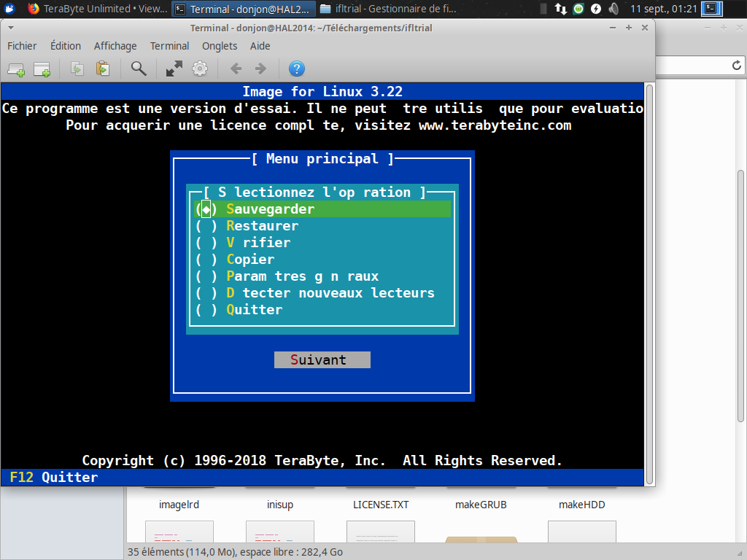Select the LICENSE.TXT file in file manager

click(381, 505)
